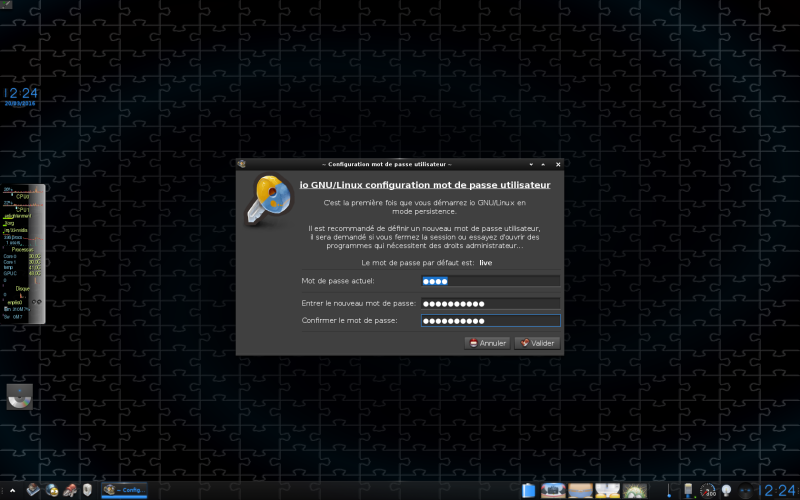Click the light bulb tray icon
Screen dimensions: 800x500
[x=727, y=490]
